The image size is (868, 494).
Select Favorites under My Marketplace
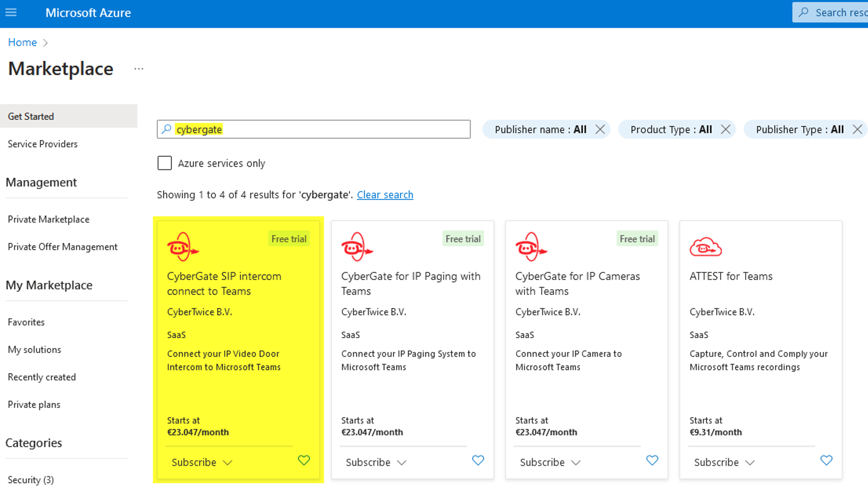click(x=26, y=322)
